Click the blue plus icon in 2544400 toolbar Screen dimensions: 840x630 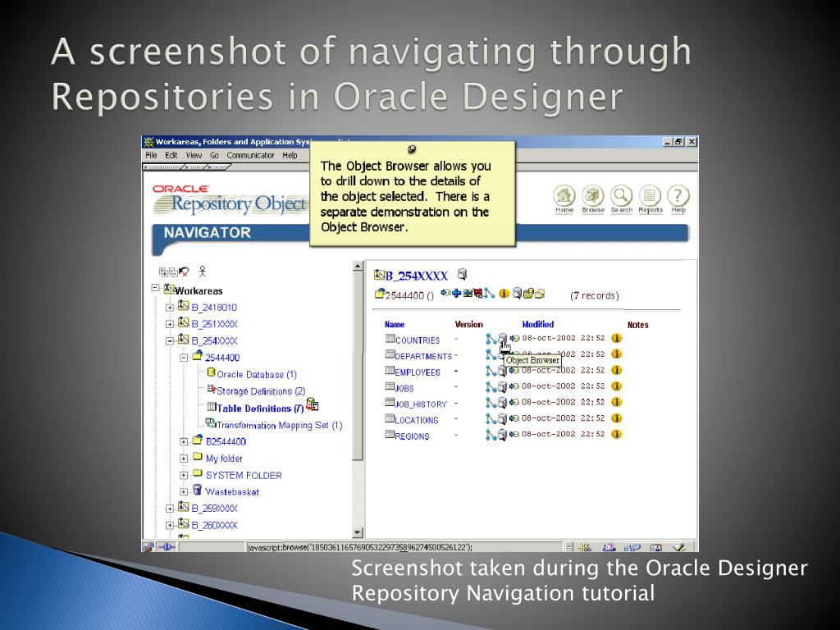[x=456, y=293]
